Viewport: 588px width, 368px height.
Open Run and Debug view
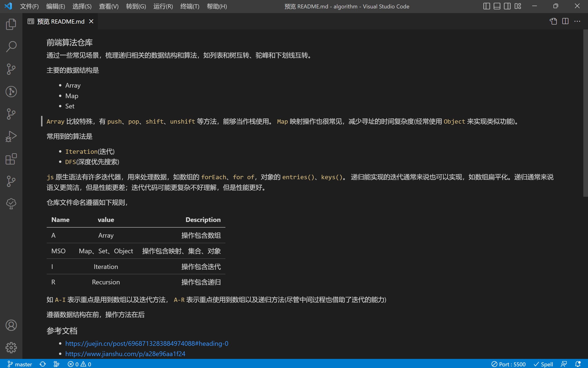tap(11, 136)
